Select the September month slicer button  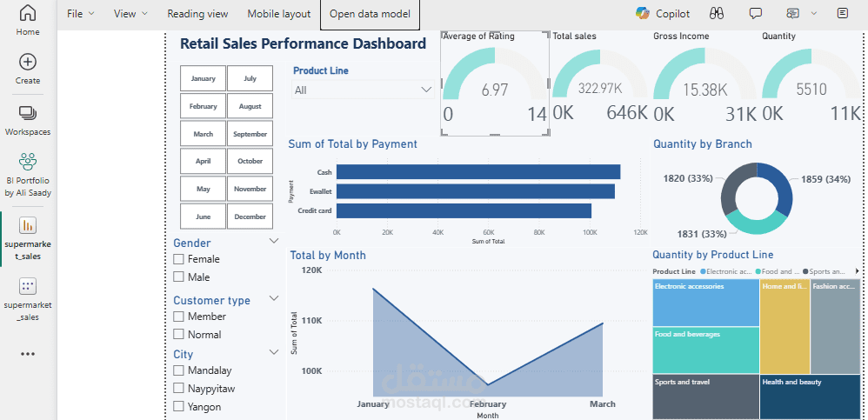point(250,134)
